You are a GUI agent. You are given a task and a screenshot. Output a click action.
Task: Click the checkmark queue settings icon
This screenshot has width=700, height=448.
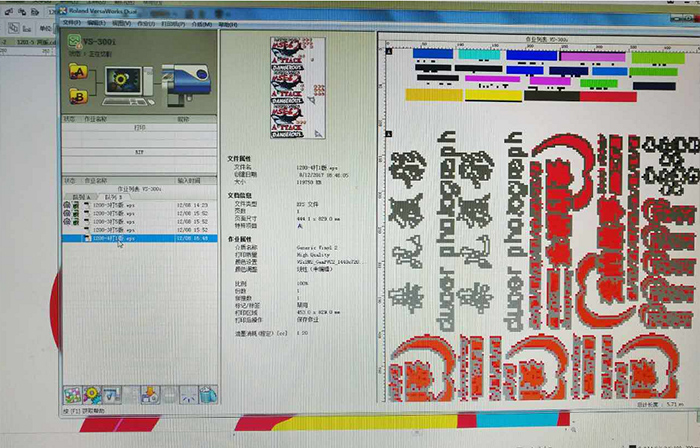click(112, 395)
